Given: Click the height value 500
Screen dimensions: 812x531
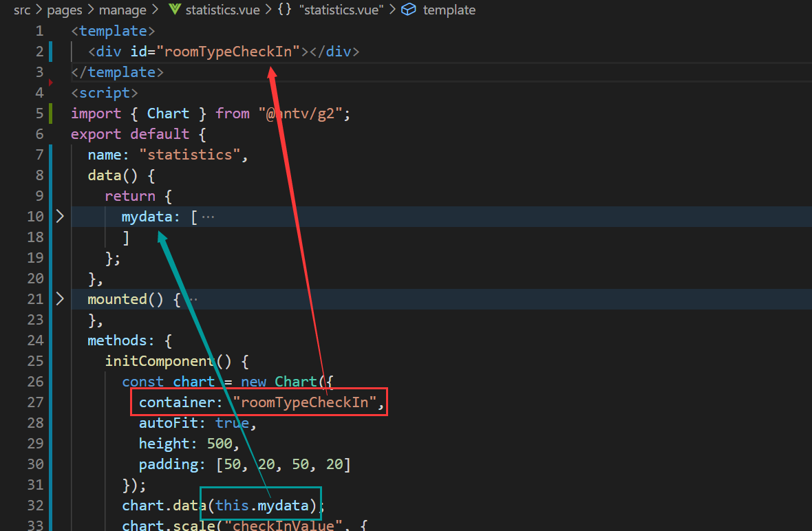Looking at the screenshot, I should point(220,444).
